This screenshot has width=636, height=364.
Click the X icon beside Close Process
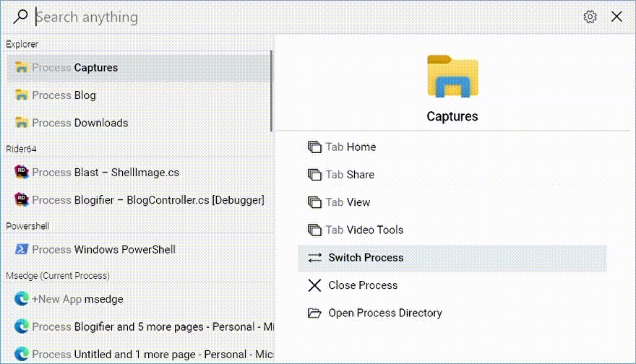(314, 285)
